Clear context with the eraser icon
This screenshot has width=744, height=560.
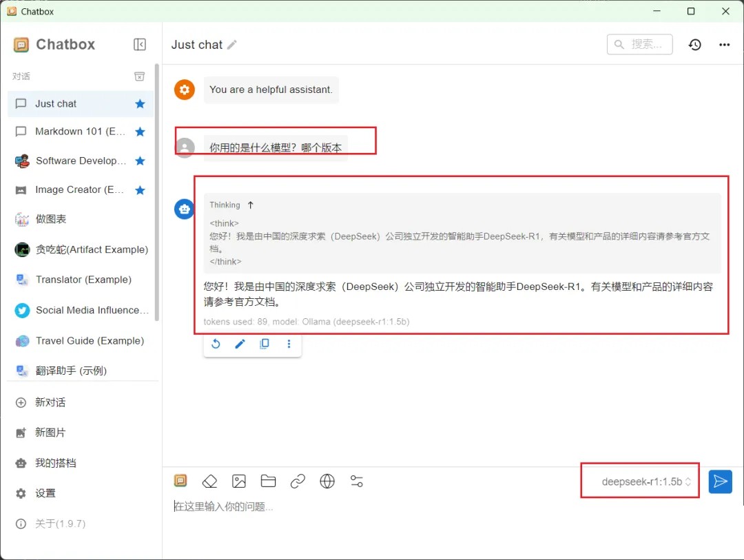[209, 481]
